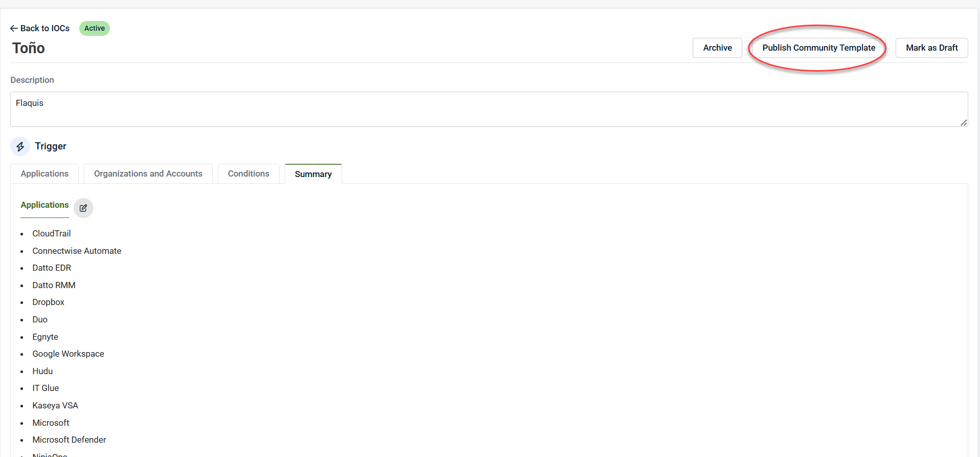Go back to the IOCs list

pos(40,28)
